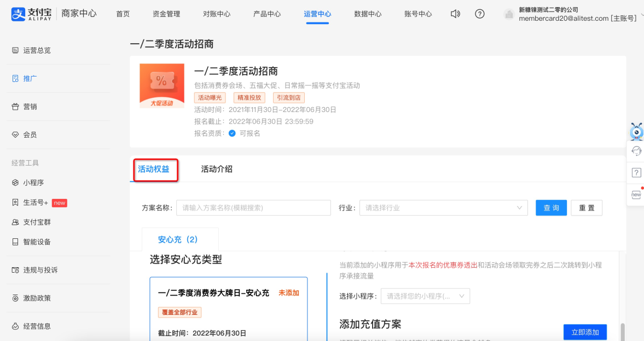Click the 选择安心充类型 heading

185,260
